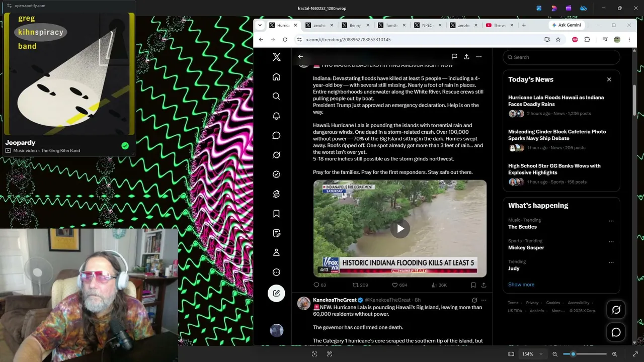The image size is (644, 362).
Task: Open Grok icon in X sidebar
Action: 276,155
